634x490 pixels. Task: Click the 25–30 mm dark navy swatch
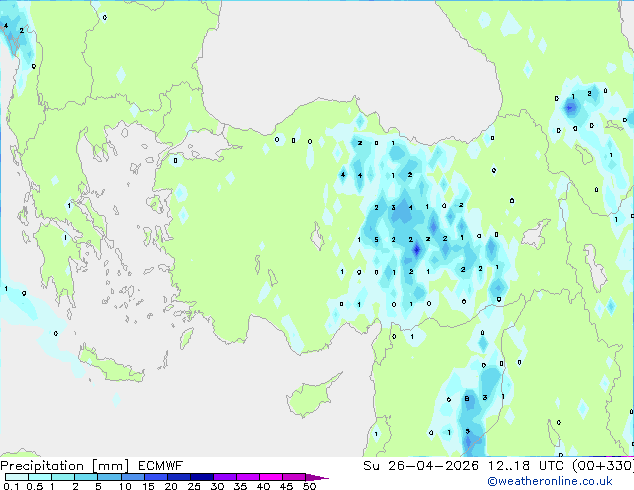(x=201, y=477)
